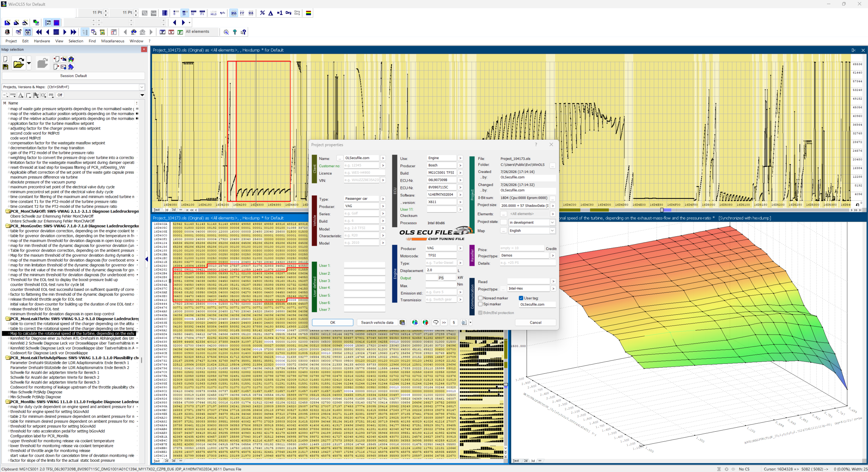The image size is (868, 472).
Task: Check the Noread marker checkbox
Action: (x=480, y=298)
